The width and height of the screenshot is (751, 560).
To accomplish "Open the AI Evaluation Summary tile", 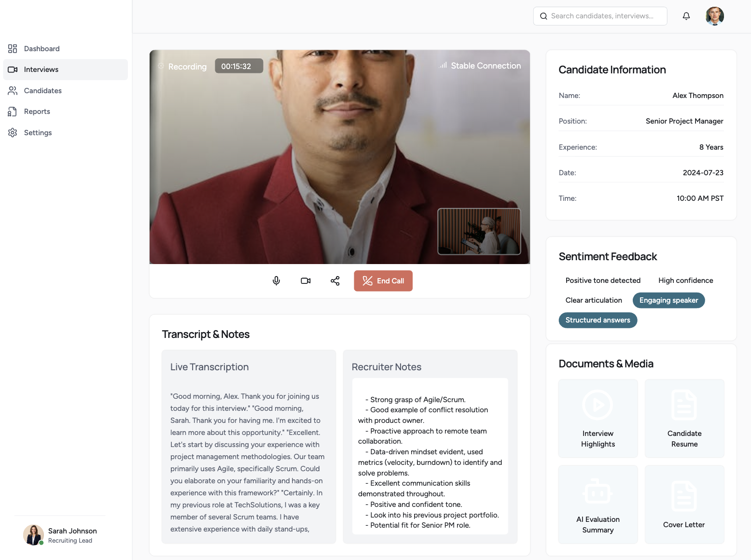I will [x=598, y=504].
